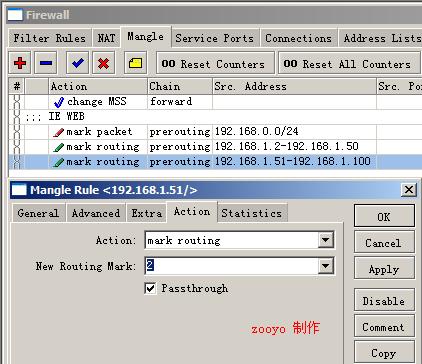Select the change MSS rule row
The width and height of the screenshot is (422, 364).
pos(215,102)
